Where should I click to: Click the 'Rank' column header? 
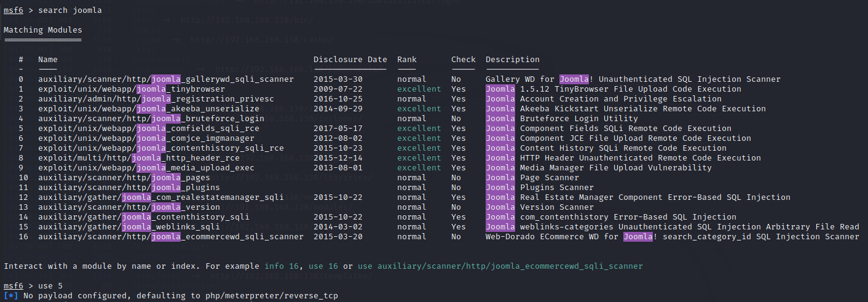tap(406, 60)
